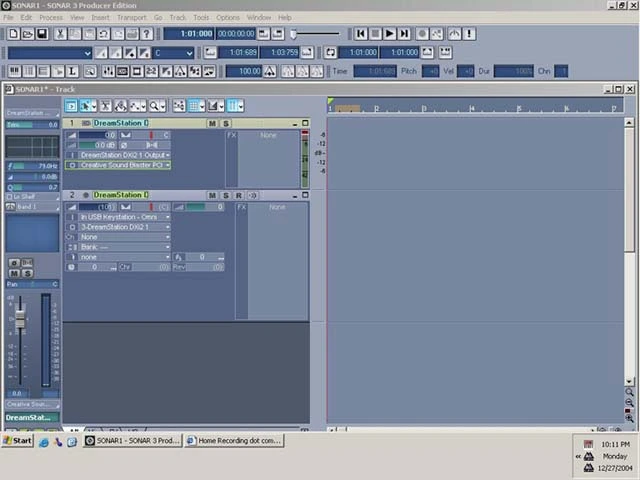Rewind to start in transport controls

[x=361, y=34]
